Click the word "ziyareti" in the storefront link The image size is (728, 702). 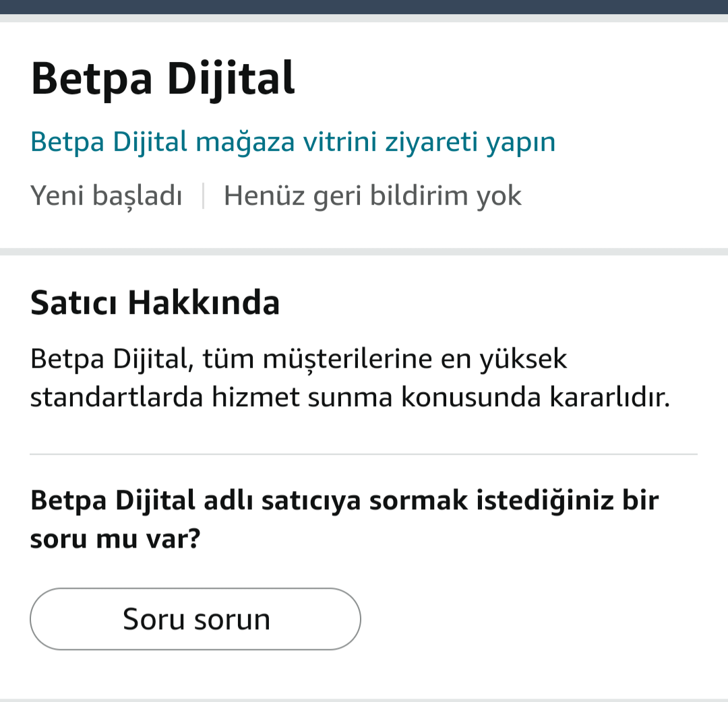[431, 142]
